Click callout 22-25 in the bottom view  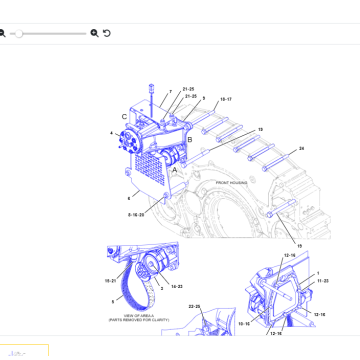tap(194, 306)
